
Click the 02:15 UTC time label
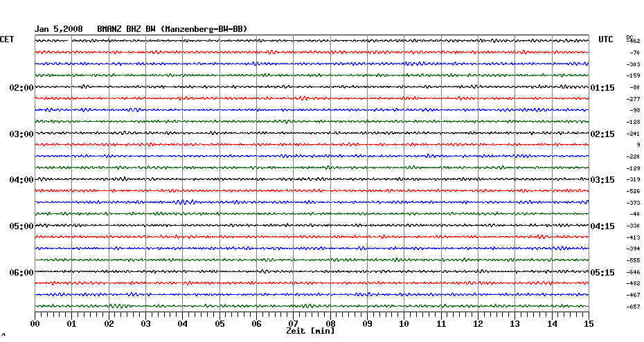coord(602,134)
